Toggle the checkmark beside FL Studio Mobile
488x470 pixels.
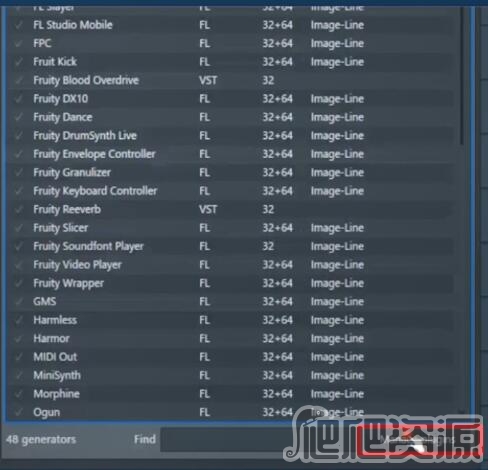(19, 25)
